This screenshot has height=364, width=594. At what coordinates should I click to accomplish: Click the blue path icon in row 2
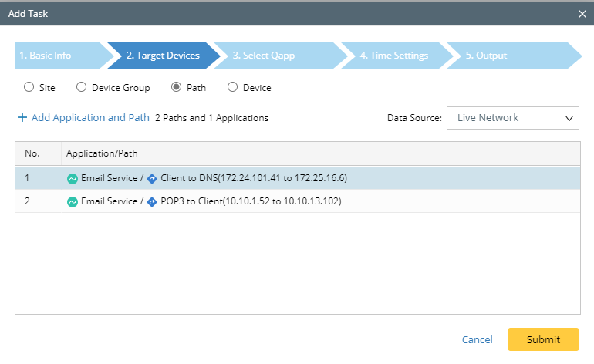tap(152, 201)
